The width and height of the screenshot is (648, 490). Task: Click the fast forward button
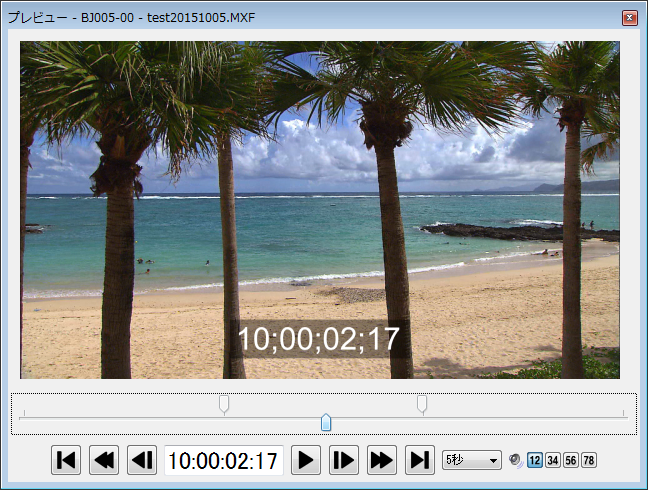tap(382, 460)
